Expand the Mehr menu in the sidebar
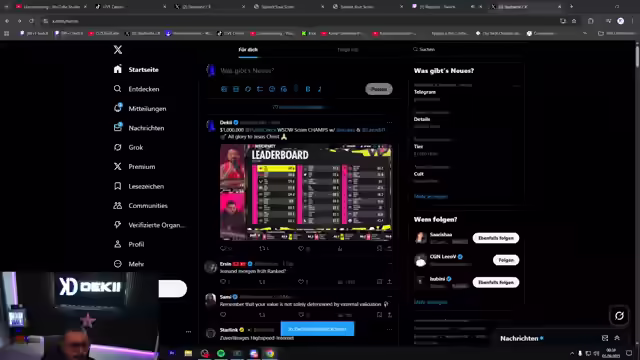This screenshot has height=360, width=640. (129, 264)
